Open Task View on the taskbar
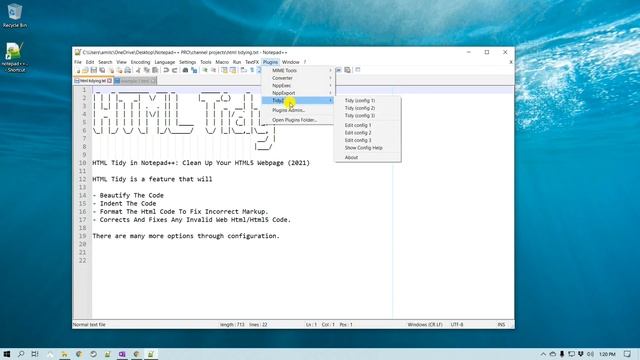640x360 pixels. [35, 354]
